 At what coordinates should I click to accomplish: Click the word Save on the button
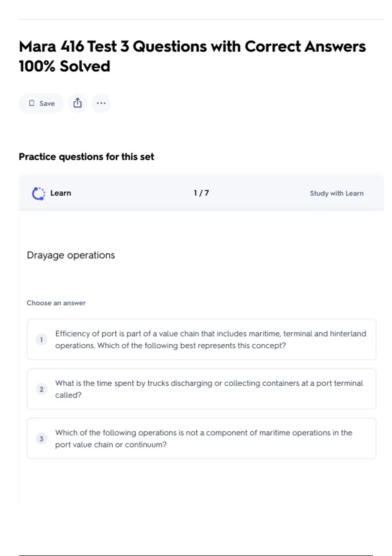coord(47,103)
